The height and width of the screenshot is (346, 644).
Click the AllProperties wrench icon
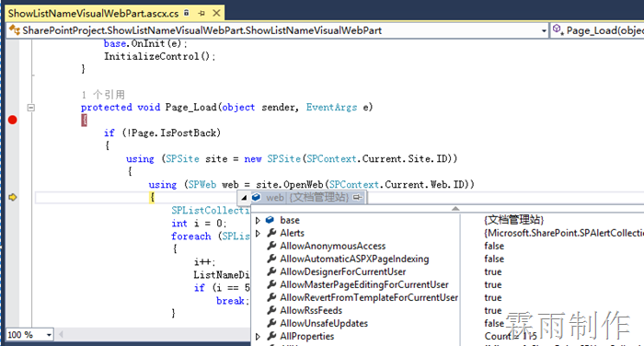tap(271, 336)
